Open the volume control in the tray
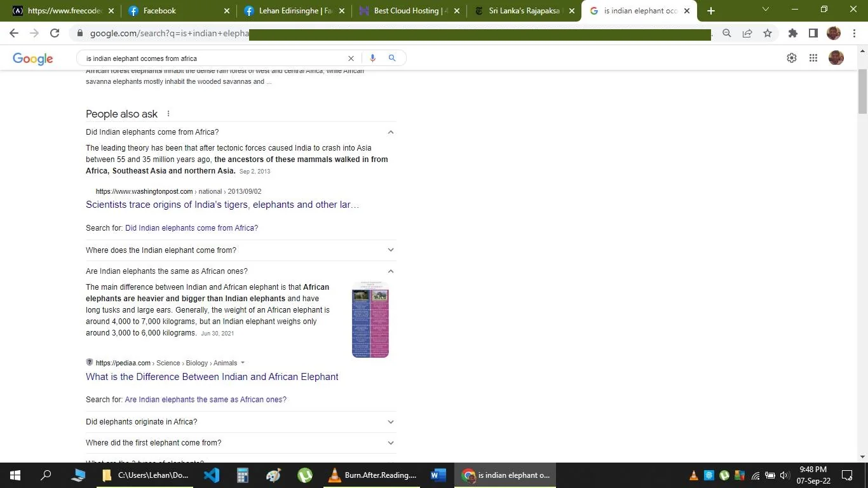868x488 pixels. tap(784, 475)
